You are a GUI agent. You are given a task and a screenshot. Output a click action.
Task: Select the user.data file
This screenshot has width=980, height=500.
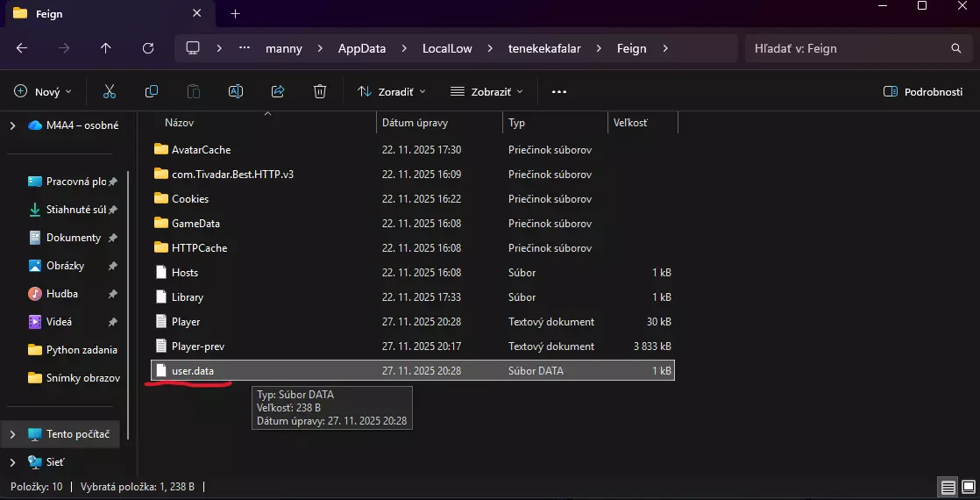413,370
